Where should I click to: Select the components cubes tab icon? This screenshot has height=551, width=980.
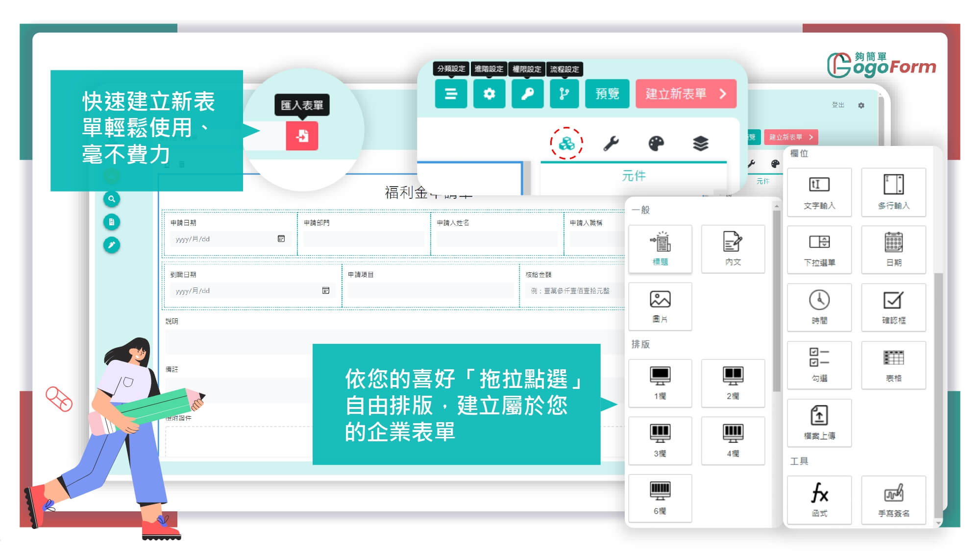tap(566, 144)
